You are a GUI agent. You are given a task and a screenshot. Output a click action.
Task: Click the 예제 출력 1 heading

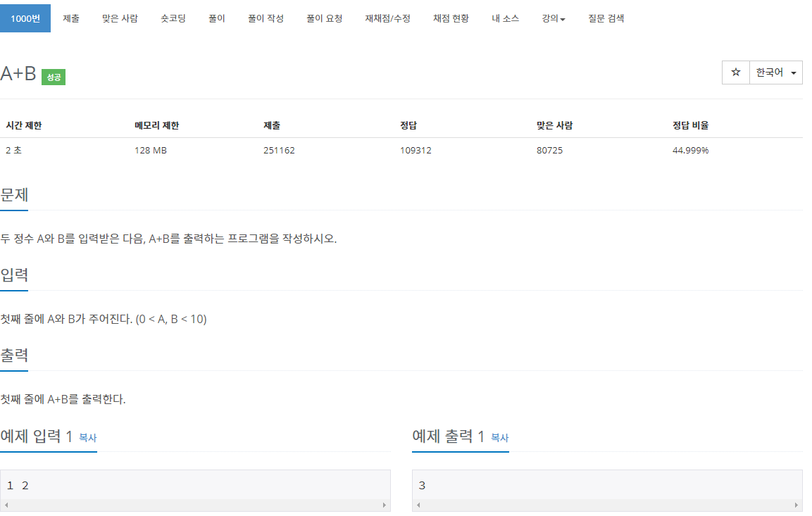[x=448, y=436]
